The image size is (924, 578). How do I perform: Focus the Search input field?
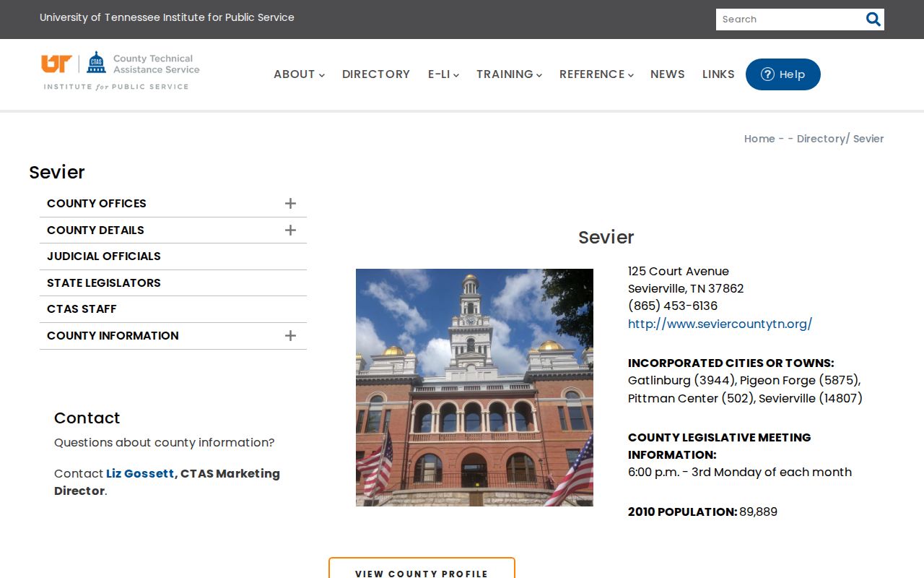[x=790, y=20]
